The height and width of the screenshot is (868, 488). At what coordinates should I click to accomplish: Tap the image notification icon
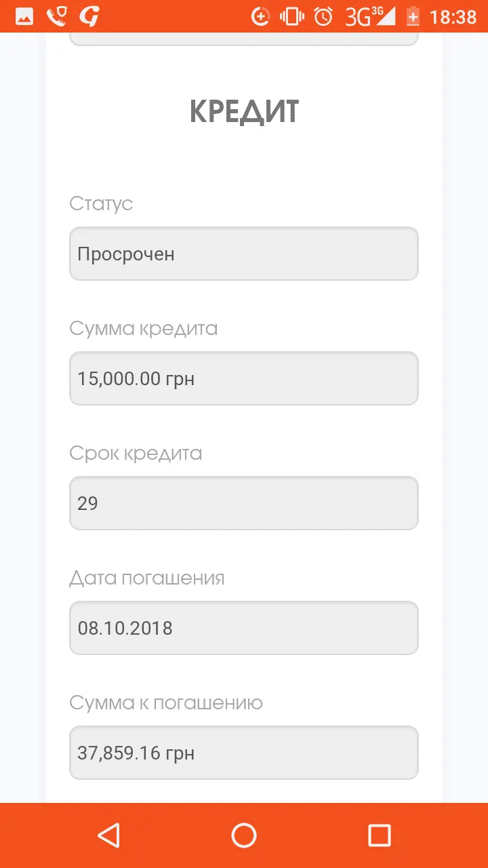click(x=24, y=16)
